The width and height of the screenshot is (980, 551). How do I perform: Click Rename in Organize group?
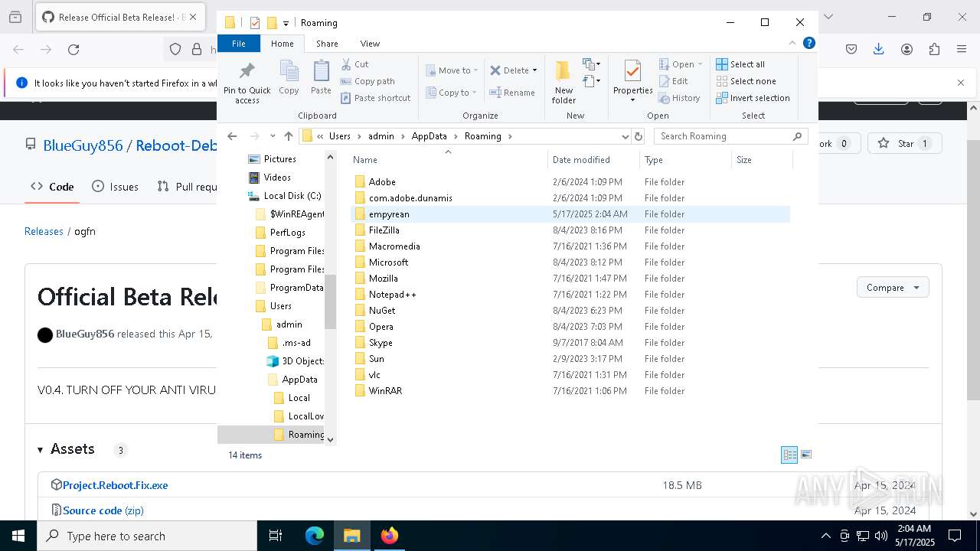pos(513,93)
